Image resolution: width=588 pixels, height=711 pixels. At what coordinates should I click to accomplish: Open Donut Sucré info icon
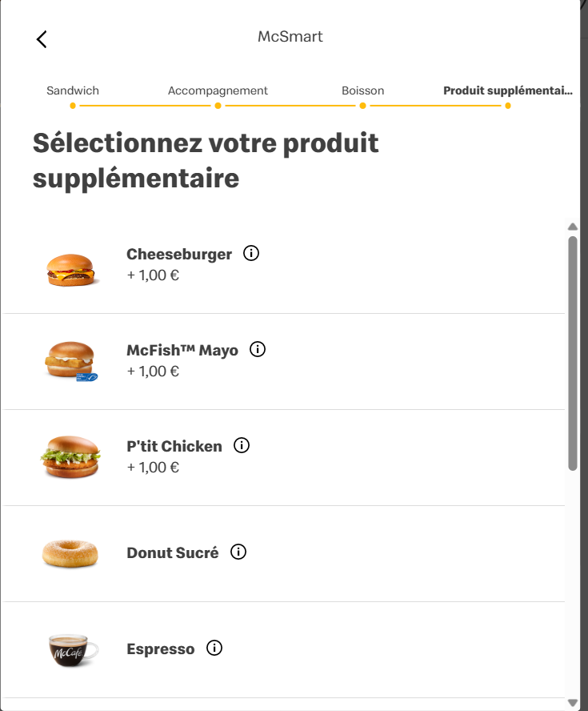tap(238, 552)
